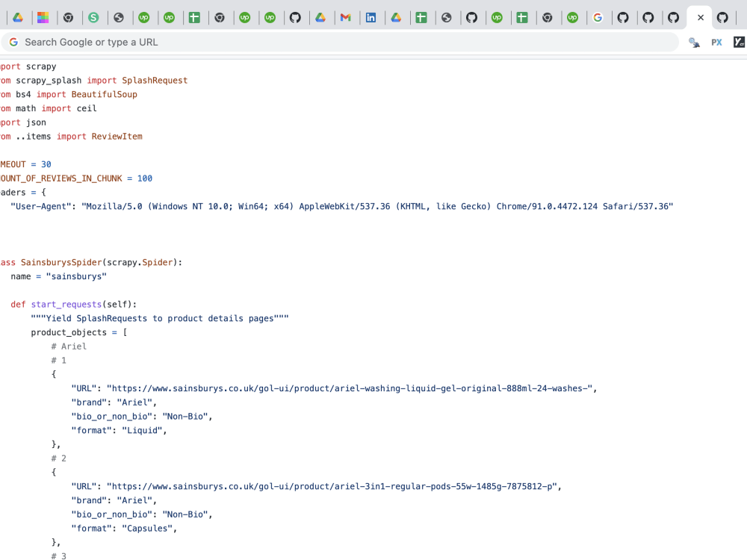Open the GitHub tab right of the Google tab
This screenshot has width=747, height=560.
pos(623,18)
